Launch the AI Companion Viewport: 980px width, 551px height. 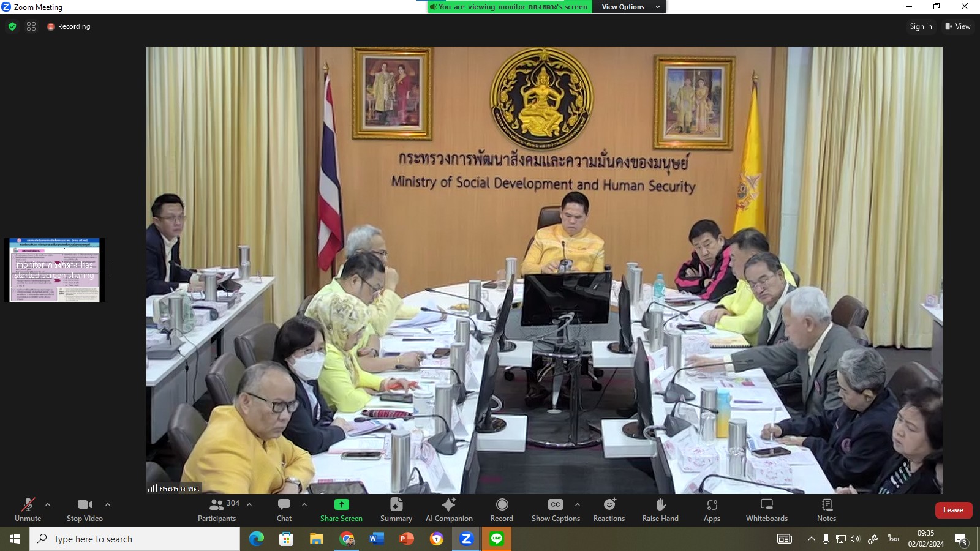(449, 510)
